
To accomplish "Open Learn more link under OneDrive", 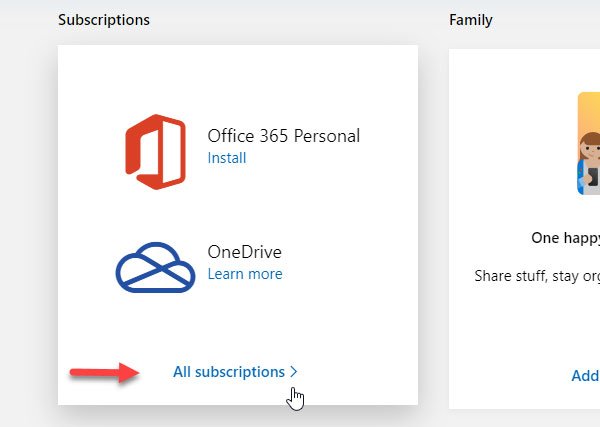I will (245, 274).
